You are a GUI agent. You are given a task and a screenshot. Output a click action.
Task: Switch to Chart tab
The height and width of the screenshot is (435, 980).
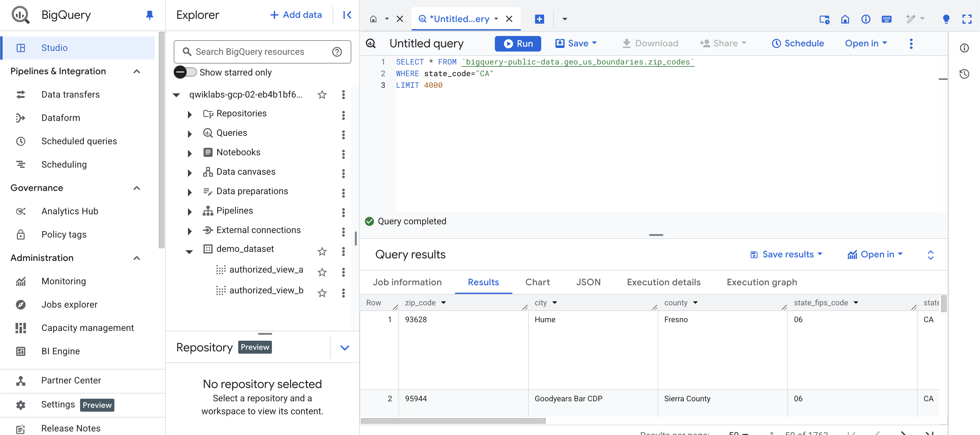(537, 282)
